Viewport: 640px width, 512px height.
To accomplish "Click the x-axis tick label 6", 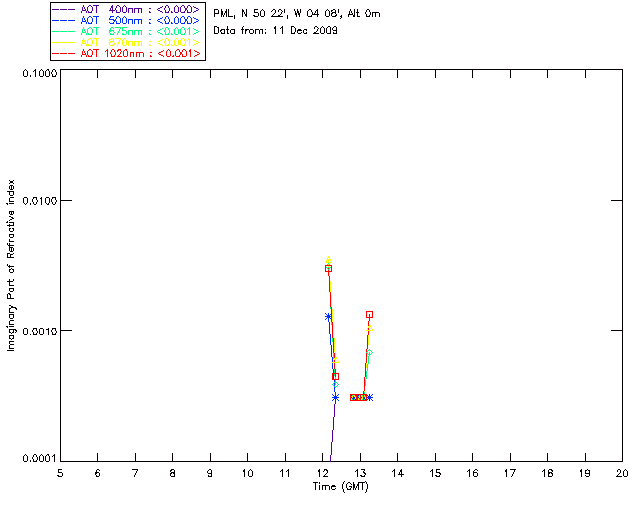I will pos(98,473).
